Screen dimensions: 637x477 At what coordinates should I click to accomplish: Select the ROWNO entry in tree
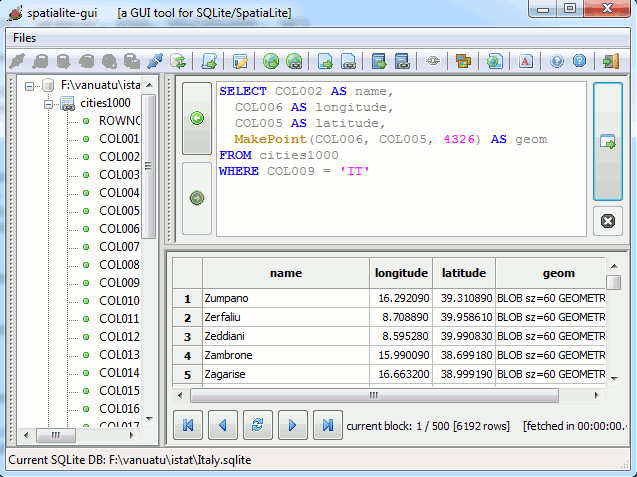119,121
